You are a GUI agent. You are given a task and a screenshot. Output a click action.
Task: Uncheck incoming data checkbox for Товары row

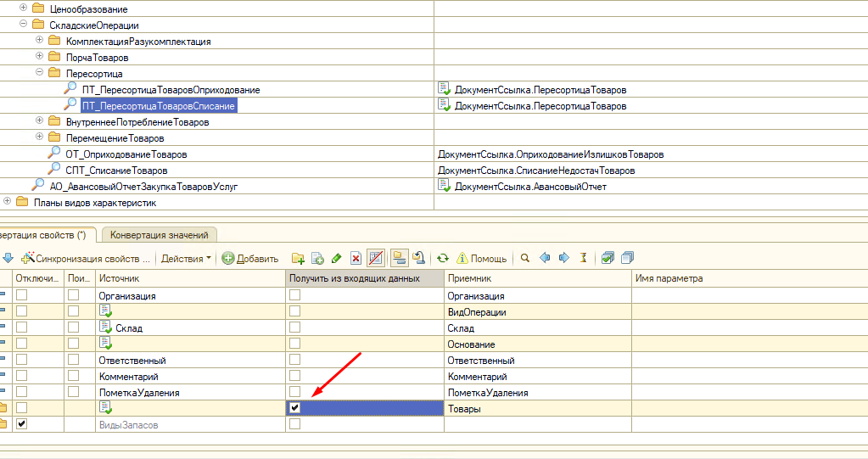click(294, 408)
